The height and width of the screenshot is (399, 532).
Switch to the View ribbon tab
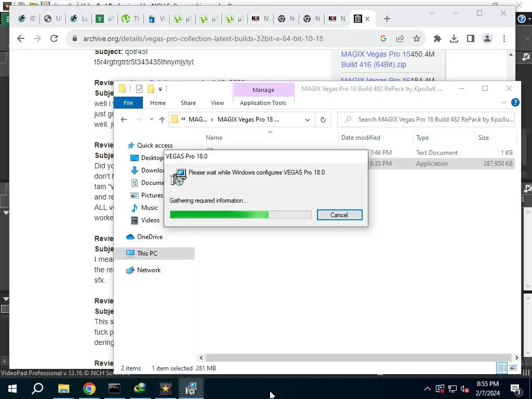coord(217,103)
